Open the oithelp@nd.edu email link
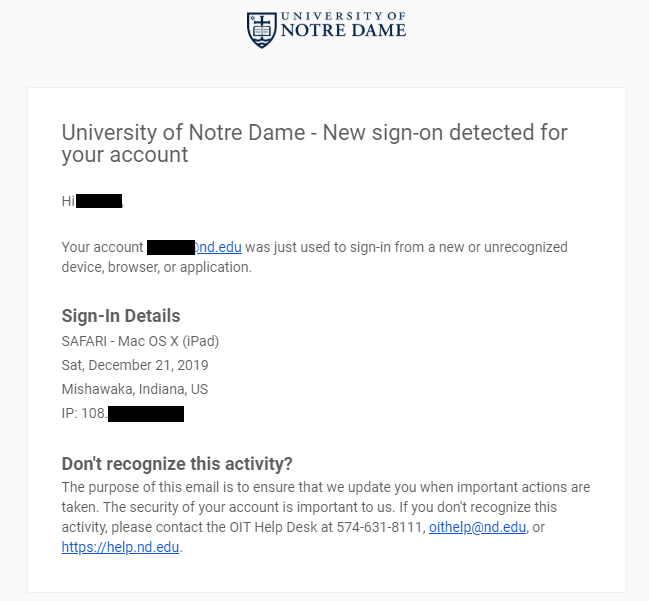 coord(477,527)
